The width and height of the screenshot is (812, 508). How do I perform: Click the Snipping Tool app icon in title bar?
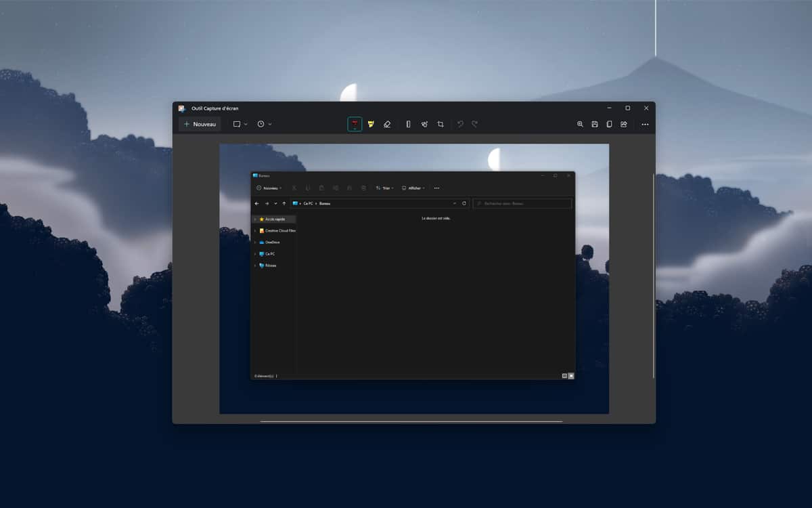[x=181, y=108]
